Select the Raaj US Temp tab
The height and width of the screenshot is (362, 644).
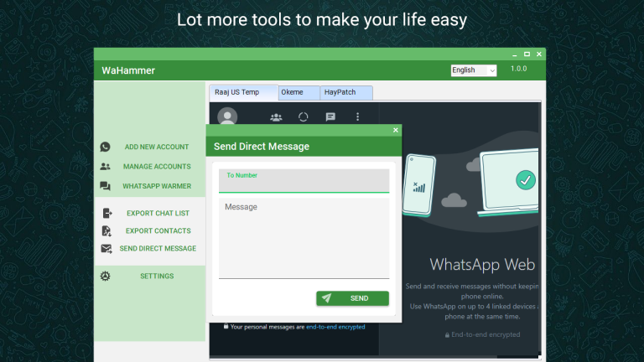coord(243,92)
